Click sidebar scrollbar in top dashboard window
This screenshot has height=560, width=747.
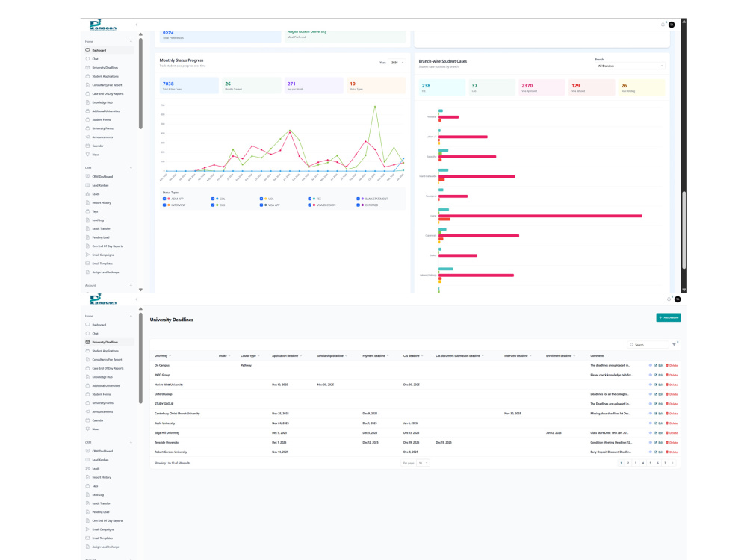pos(140,84)
